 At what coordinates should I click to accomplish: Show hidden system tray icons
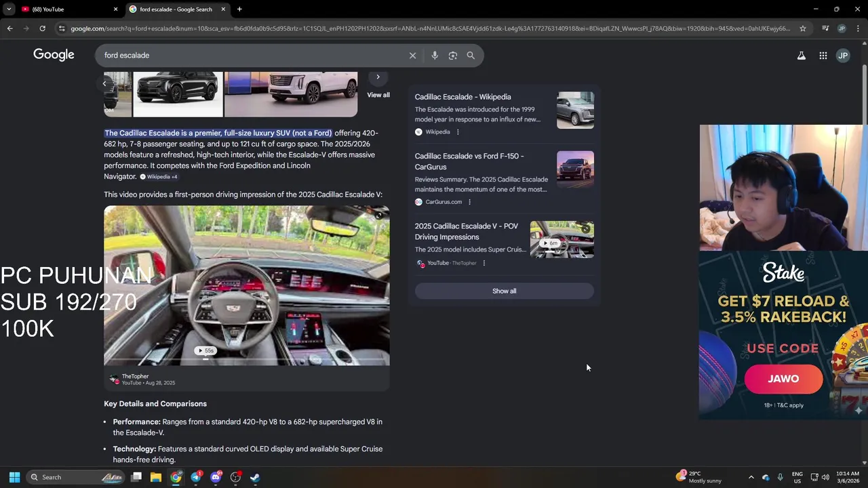tap(751, 477)
